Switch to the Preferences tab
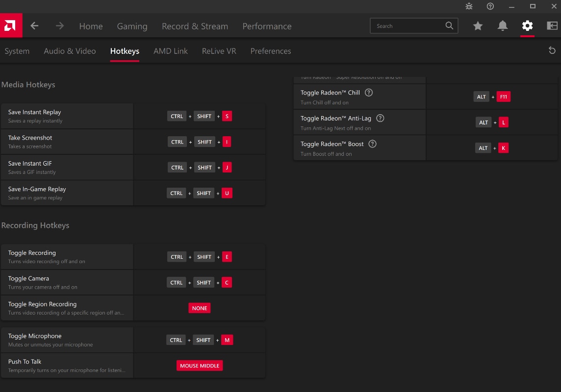This screenshot has height=392, width=561. [x=271, y=51]
